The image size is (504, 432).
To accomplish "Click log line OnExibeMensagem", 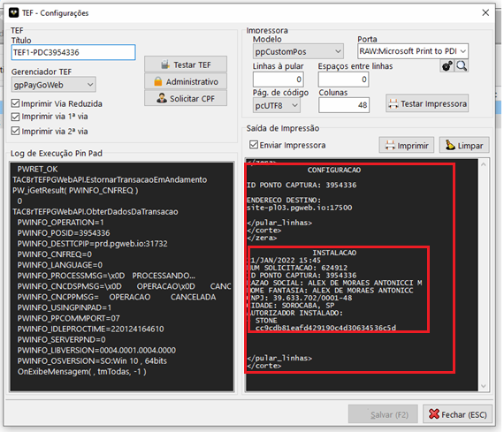I will click(82, 372).
